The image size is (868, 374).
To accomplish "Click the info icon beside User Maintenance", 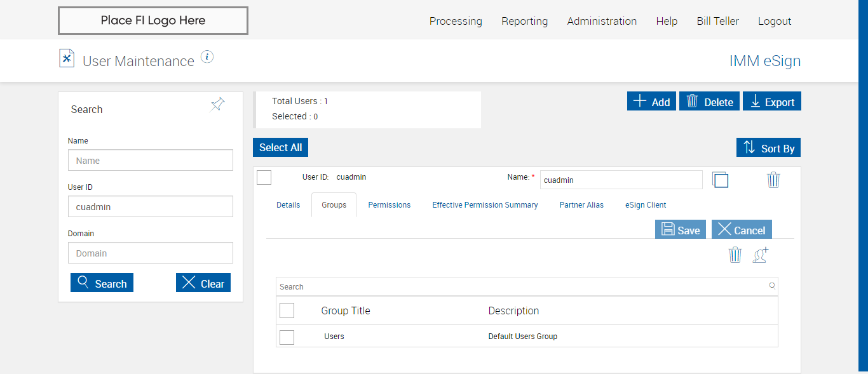I will 207,57.
